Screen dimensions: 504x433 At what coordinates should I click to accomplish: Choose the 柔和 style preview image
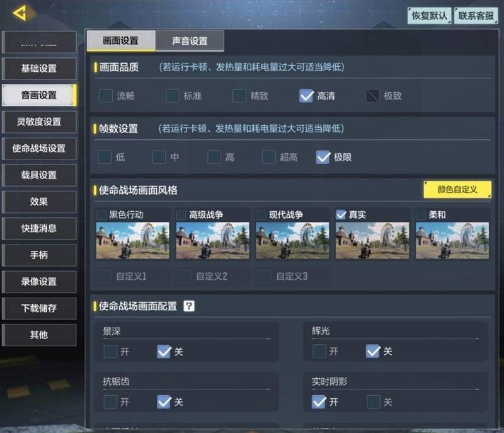point(452,240)
